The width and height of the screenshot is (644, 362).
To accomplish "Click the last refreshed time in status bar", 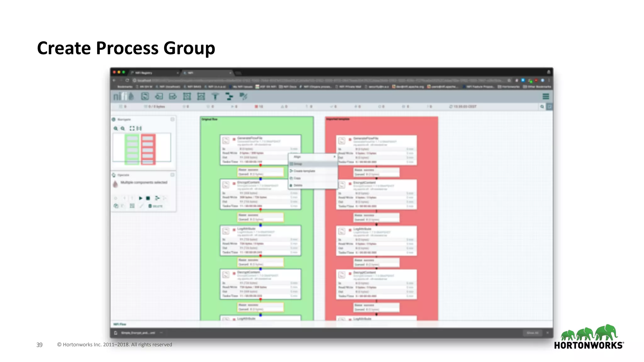I will pos(463,107).
